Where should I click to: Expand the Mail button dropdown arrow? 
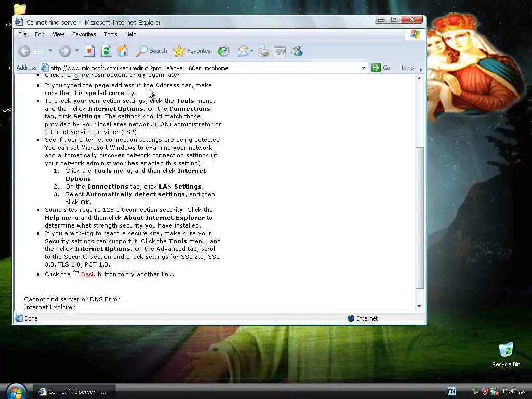252,51
